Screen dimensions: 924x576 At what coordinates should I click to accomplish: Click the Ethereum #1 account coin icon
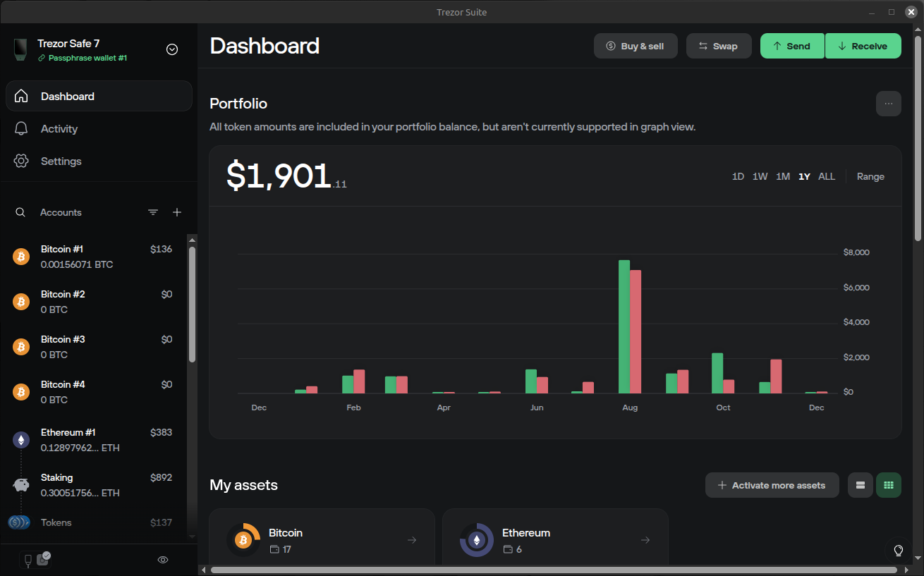(x=21, y=441)
